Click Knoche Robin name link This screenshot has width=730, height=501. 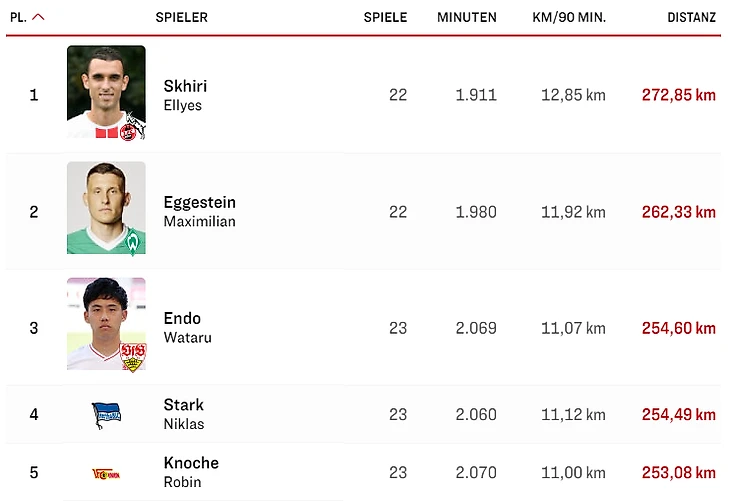[x=190, y=472]
